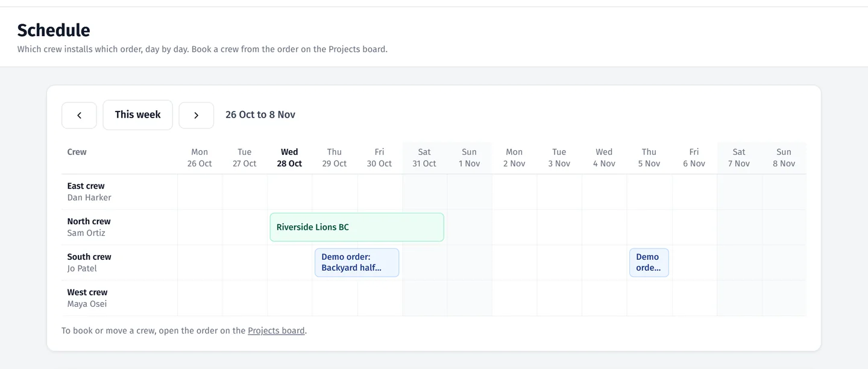The image size is (868, 369).
Task: Click the Thu 5 Nov column header
Action: point(649,158)
